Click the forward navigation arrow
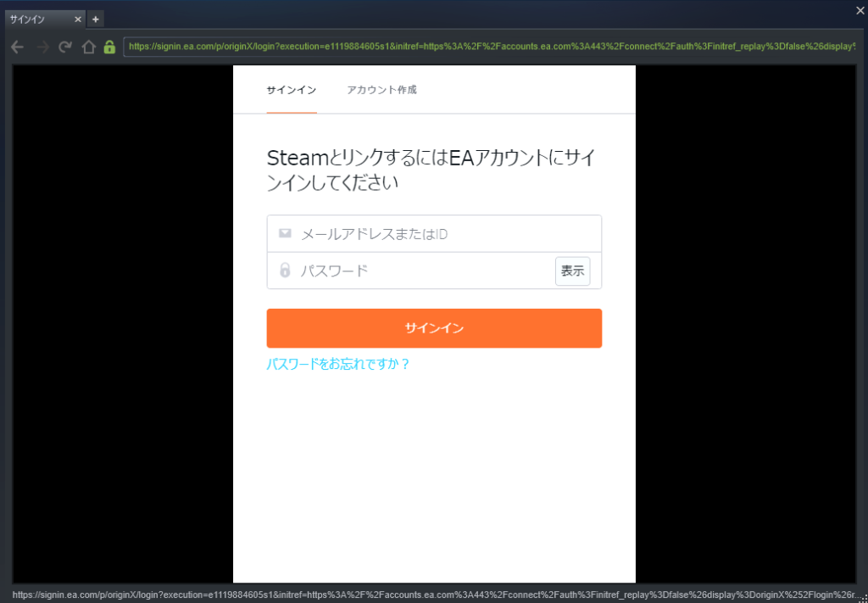The image size is (868, 603). coord(42,47)
